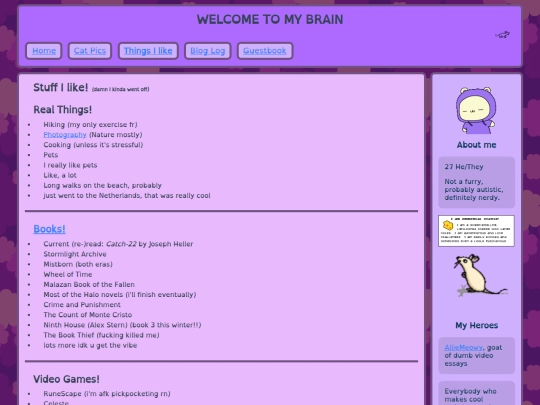Select the Netherlands trip list item
The image size is (540, 405).
127,196
